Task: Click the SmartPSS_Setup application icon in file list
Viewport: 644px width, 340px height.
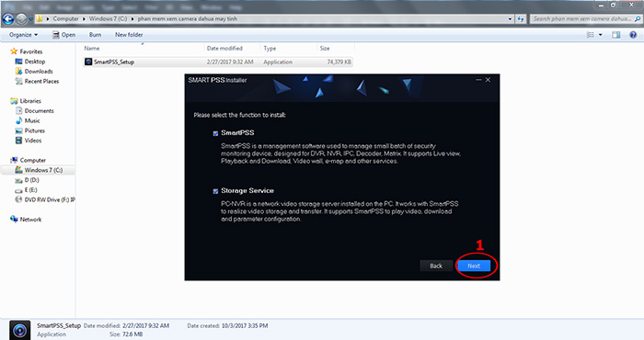Action: [x=88, y=62]
